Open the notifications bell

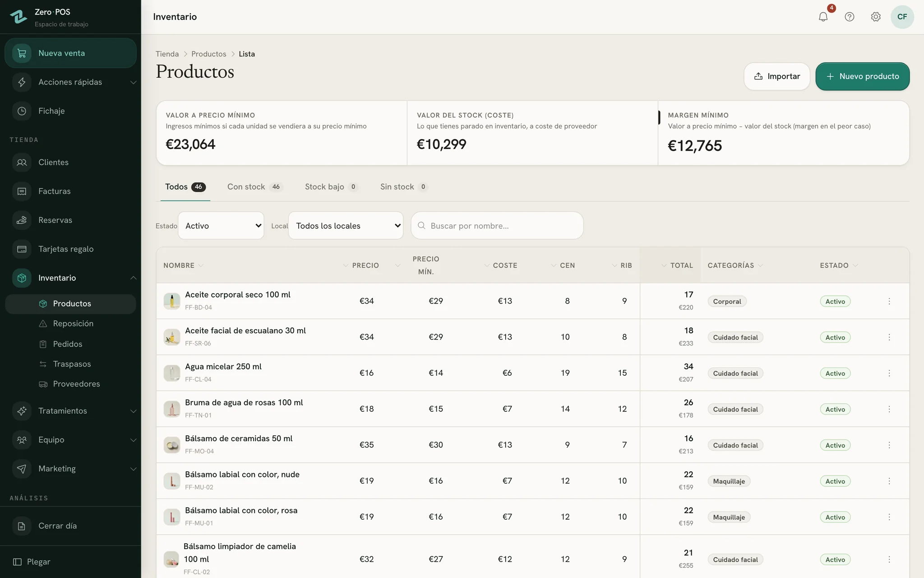pyautogui.click(x=823, y=17)
